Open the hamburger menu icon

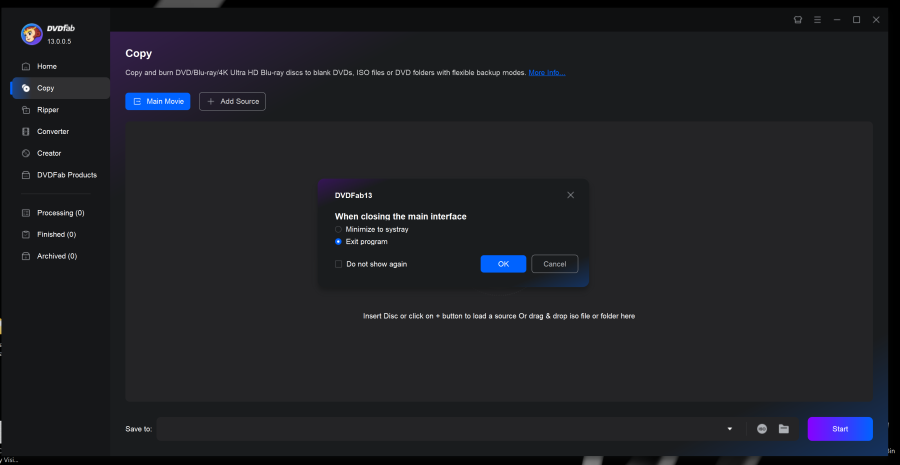[x=817, y=20]
